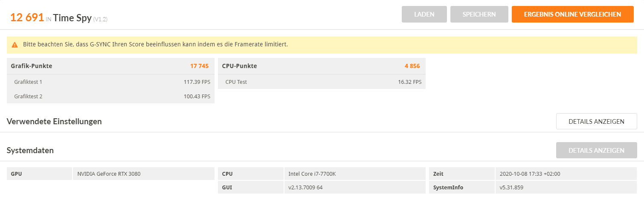The height and width of the screenshot is (197, 644).
Task: Click the Grafik-Punkte header row
Action: (x=110, y=66)
